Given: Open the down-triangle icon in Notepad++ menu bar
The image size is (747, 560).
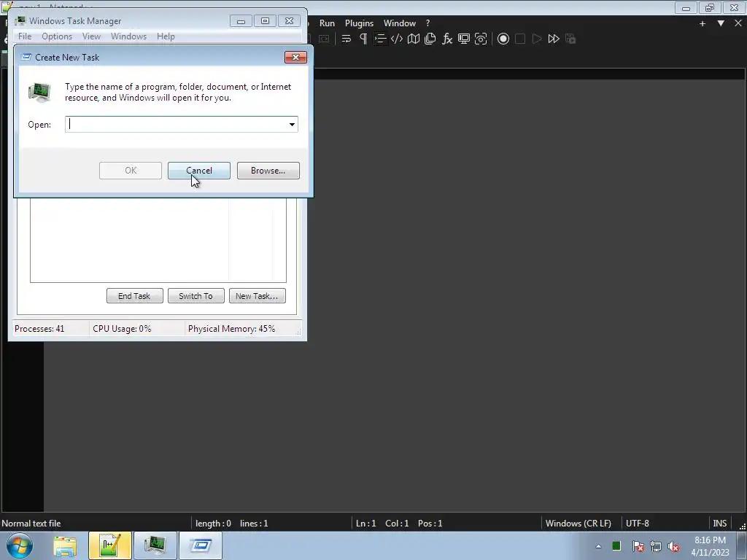Looking at the screenshot, I should (x=721, y=23).
